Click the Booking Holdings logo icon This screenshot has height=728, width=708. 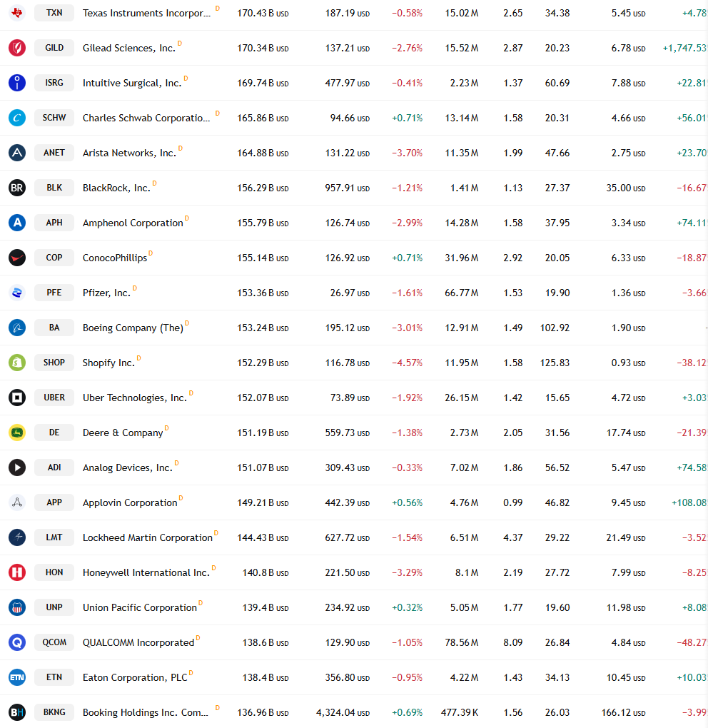17,712
